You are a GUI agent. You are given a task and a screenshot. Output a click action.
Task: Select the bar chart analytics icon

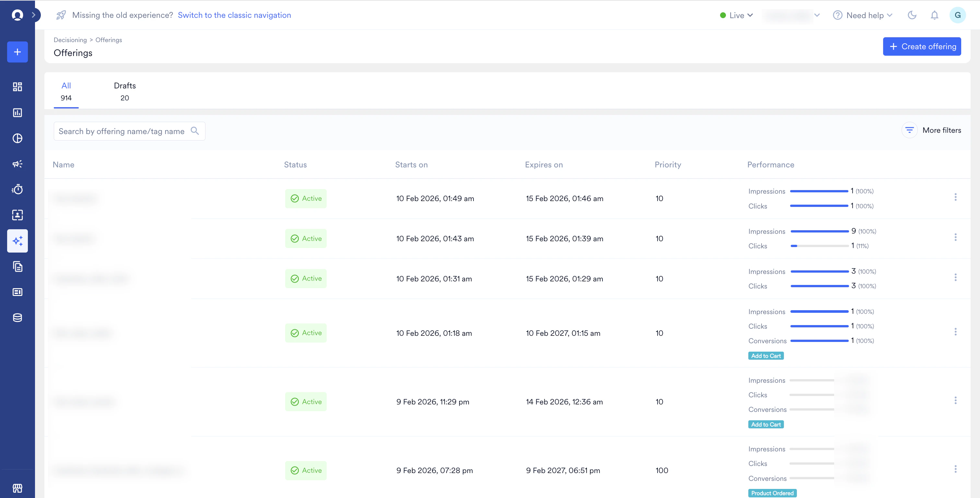(x=17, y=113)
